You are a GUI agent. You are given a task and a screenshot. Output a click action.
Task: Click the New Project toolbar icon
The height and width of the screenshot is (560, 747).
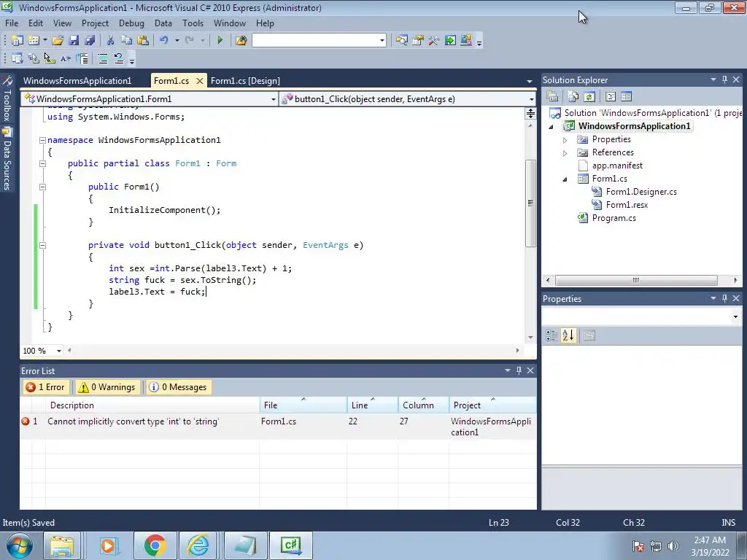pyautogui.click(x=18, y=41)
